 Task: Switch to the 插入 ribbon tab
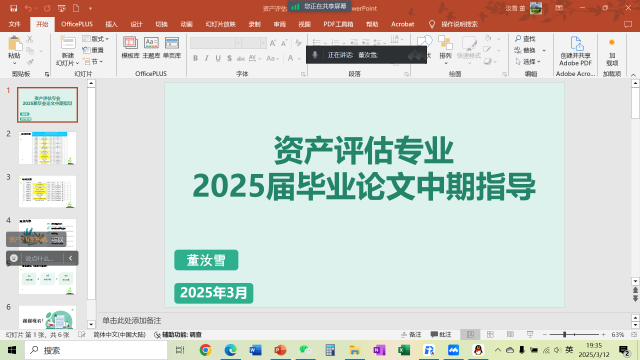tap(111, 24)
